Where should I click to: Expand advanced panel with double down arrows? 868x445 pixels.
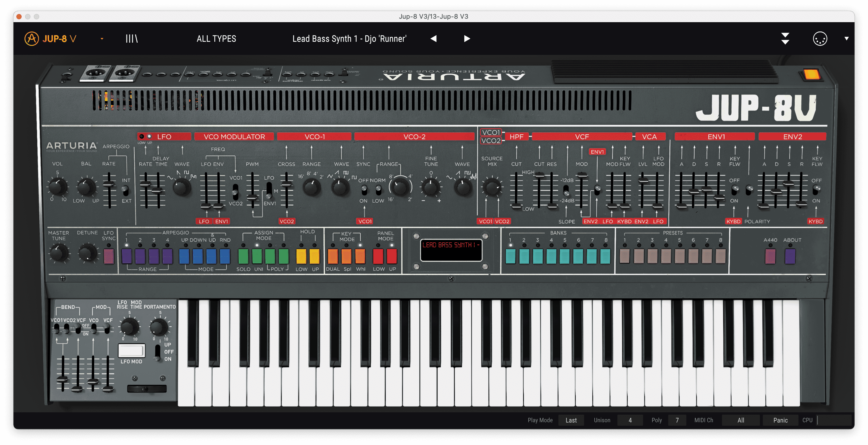(785, 39)
